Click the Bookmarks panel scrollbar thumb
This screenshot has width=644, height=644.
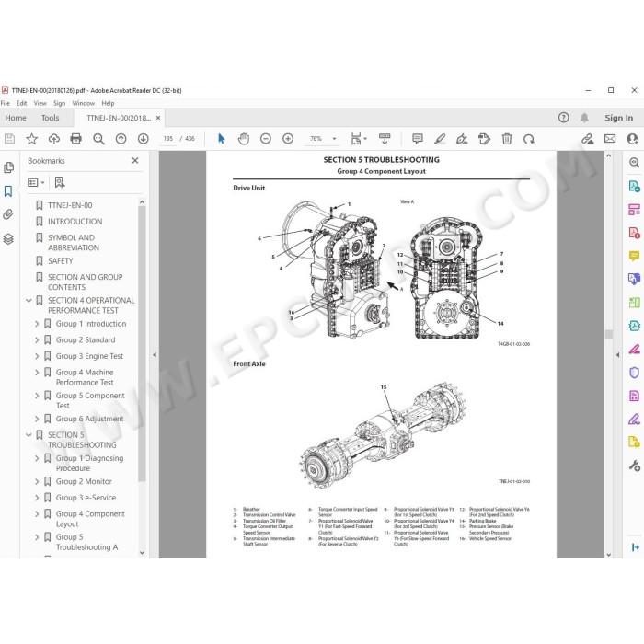tap(142, 343)
